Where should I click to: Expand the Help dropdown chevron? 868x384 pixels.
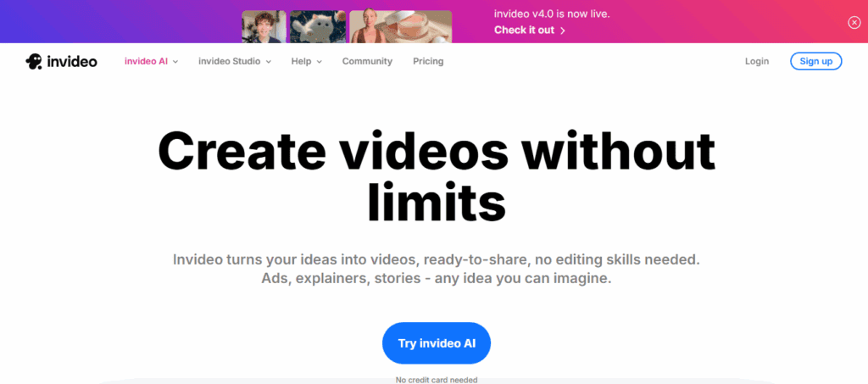[319, 62]
